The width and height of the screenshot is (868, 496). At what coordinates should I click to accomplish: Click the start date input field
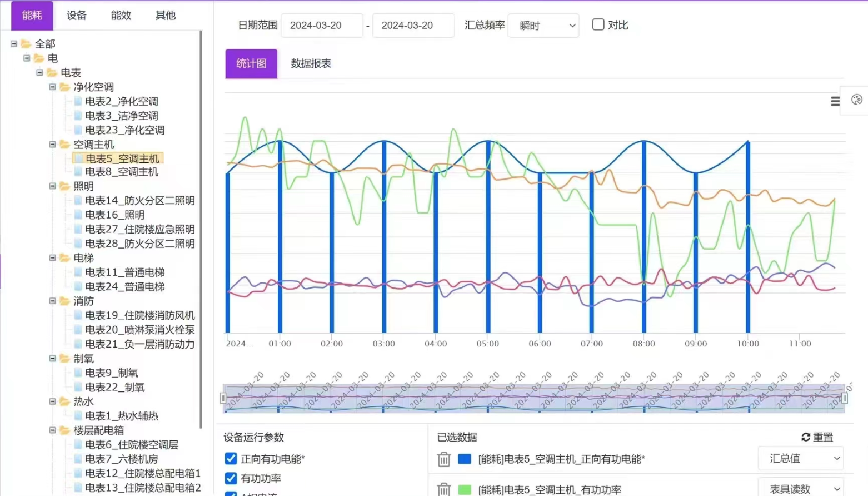pyautogui.click(x=322, y=26)
